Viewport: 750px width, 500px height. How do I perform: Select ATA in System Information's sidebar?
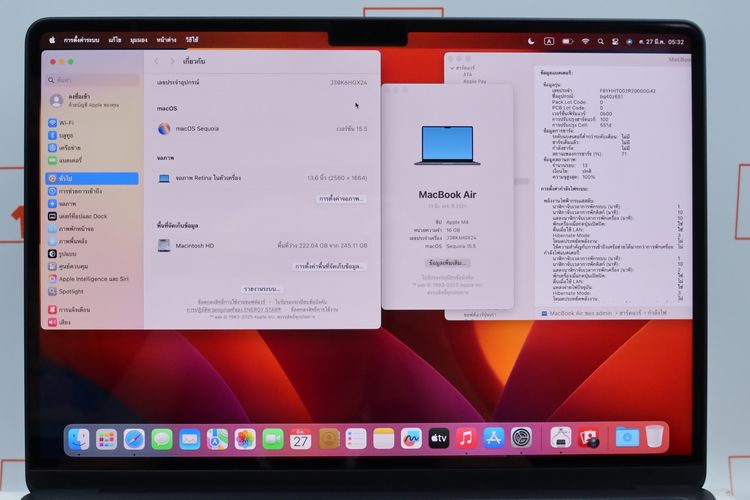tap(467, 75)
